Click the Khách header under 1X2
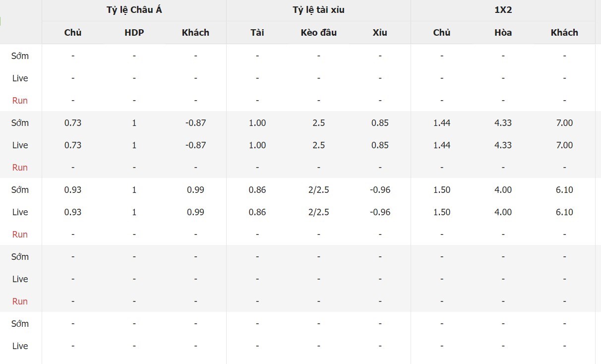This screenshot has width=601, height=364. (x=564, y=33)
